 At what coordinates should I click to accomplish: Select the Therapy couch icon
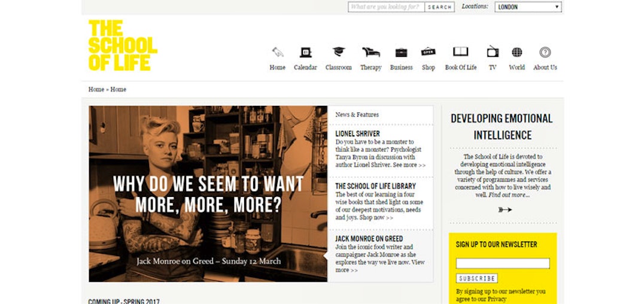pos(371,52)
